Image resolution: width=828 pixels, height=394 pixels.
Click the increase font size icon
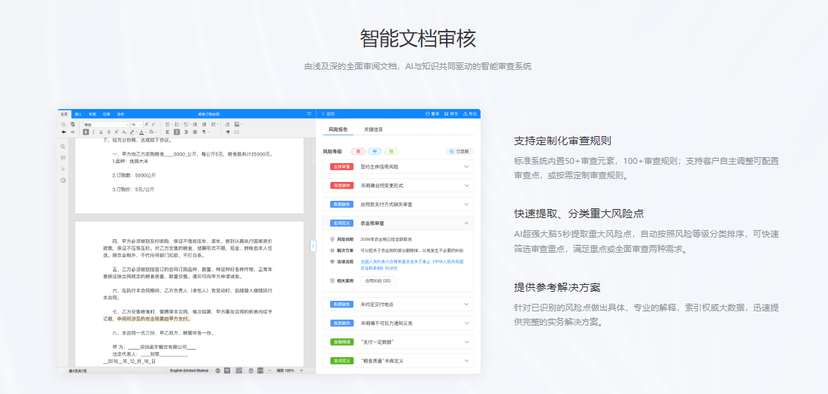click(x=147, y=125)
